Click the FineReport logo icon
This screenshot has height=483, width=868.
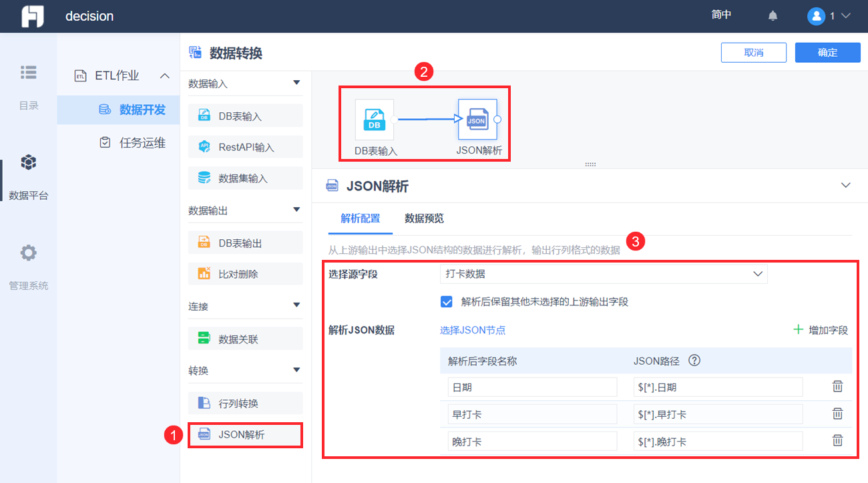32,16
